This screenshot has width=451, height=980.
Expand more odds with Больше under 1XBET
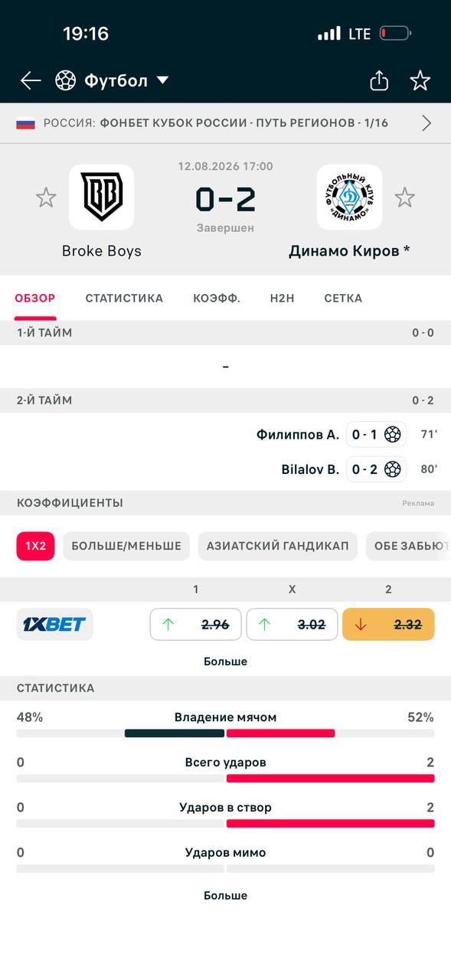click(x=225, y=661)
